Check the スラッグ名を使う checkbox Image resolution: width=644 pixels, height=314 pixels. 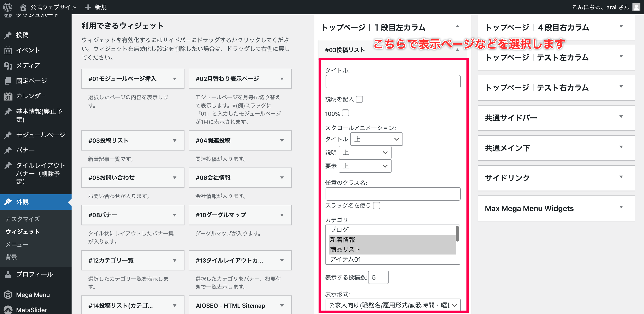tap(376, 206)
